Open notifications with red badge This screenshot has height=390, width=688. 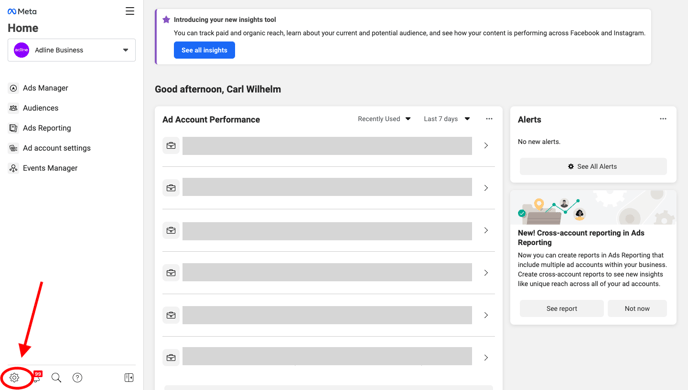37,377
